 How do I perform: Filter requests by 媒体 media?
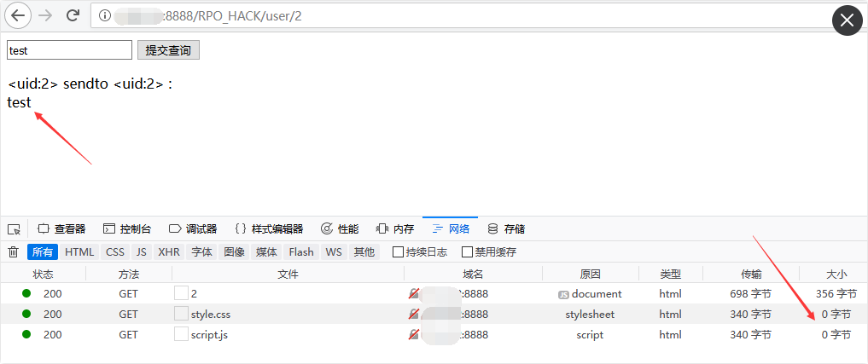pyautogui.click(x=266, y=252)
